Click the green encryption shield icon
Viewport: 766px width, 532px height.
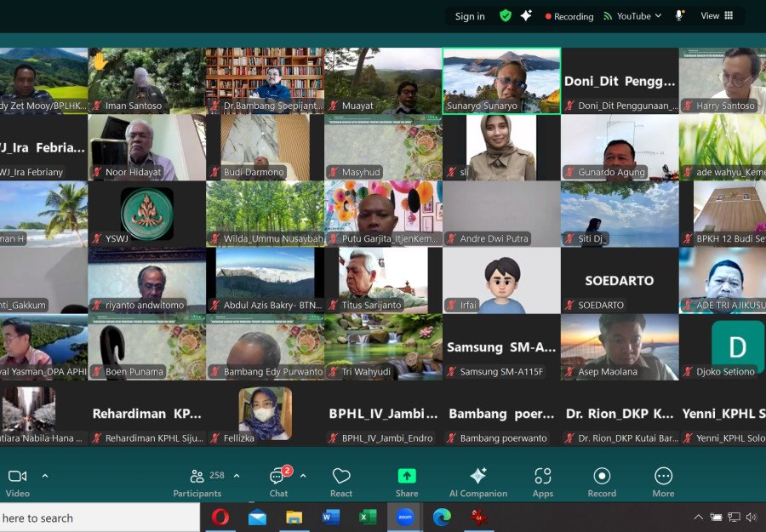(506, 16)
